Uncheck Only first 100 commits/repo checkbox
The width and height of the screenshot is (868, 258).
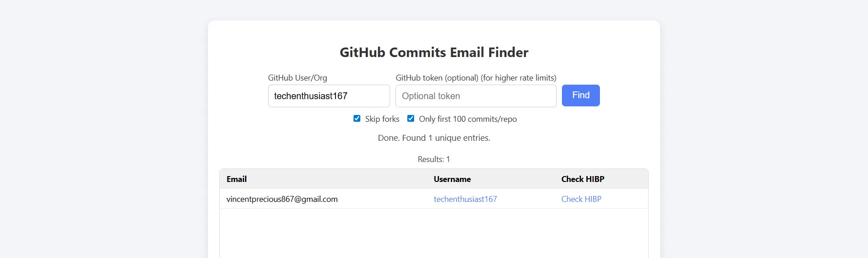point(410,119)
